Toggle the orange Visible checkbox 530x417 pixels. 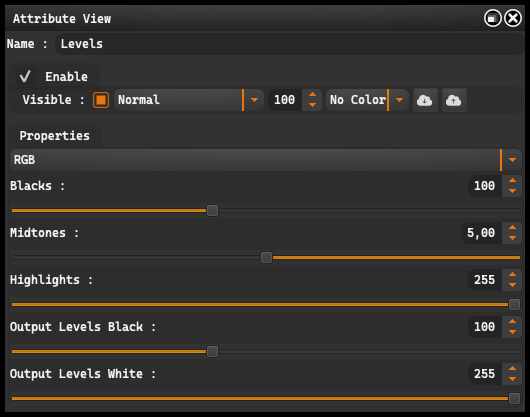101,100
